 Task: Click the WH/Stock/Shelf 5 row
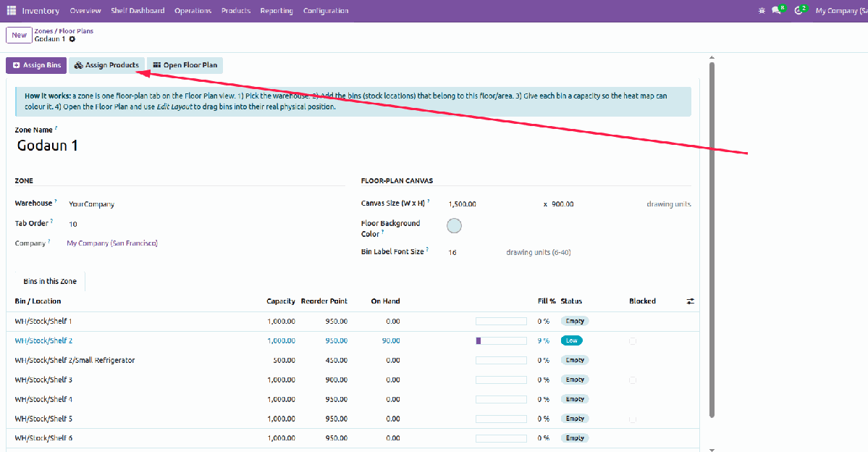(353, 419)
